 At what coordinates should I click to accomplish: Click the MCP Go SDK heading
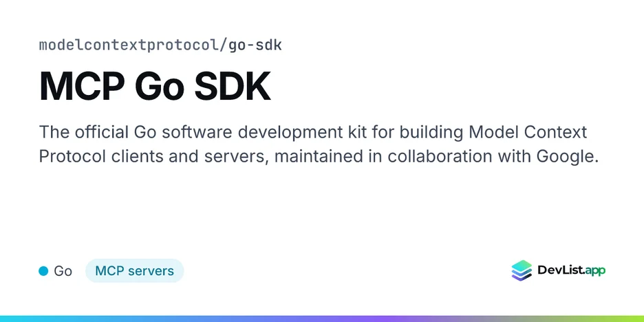(x=155, y=87)
